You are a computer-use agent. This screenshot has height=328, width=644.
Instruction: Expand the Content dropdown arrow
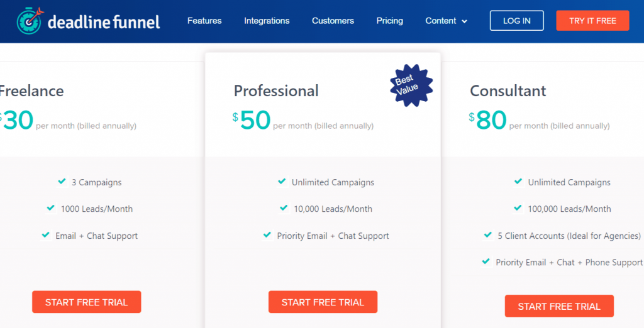465,21
